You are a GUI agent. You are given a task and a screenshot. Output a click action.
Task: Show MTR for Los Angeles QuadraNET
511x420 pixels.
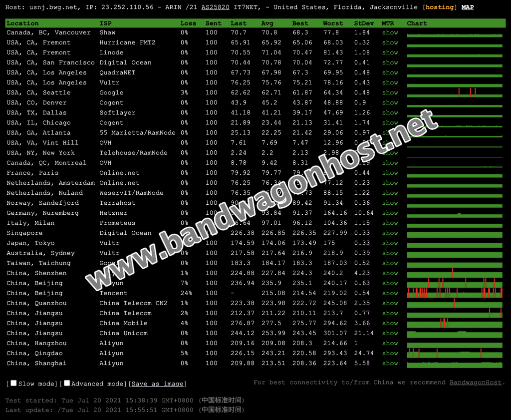[x=390, y=73]
